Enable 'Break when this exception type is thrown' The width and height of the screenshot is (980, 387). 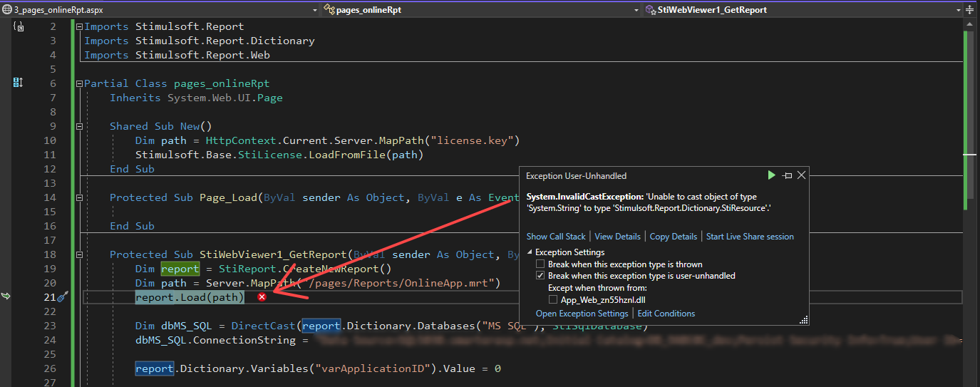pyautogui.click(x=541, y=264)
